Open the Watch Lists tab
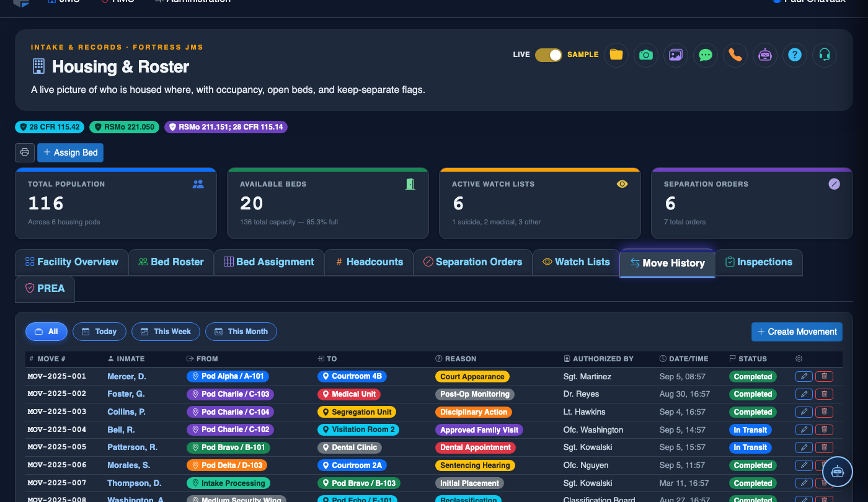This screenshot has width=868, height=502. [576, 262]
